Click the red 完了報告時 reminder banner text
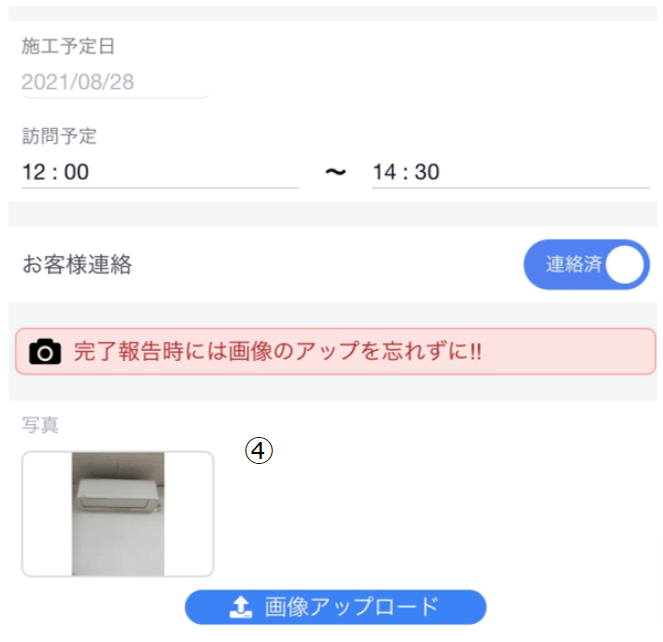Screen dimensions: 663x642 (x=278, y=352)
